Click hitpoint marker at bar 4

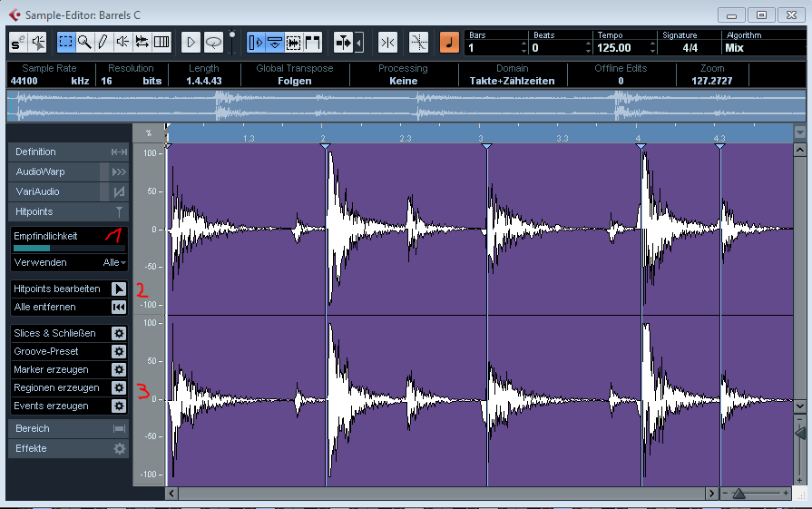point(641,147)
